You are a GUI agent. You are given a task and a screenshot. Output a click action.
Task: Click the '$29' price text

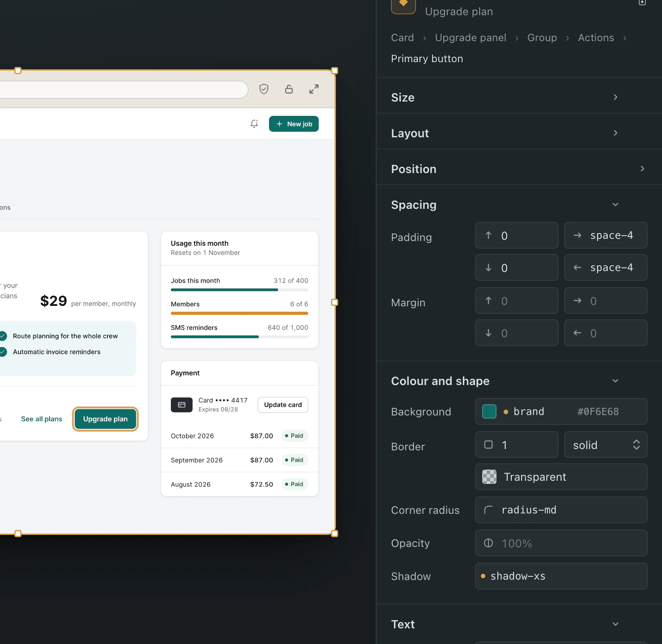tap(54, 301)
